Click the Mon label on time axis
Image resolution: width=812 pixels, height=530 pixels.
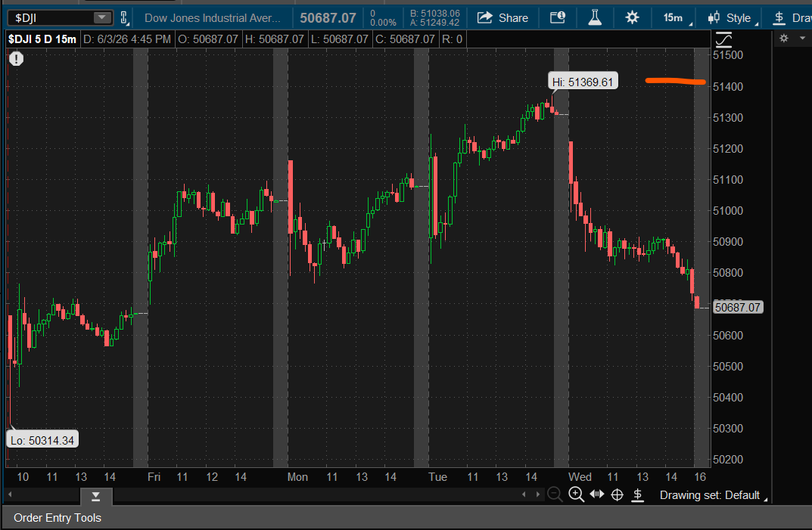click(x=297, y=476)
